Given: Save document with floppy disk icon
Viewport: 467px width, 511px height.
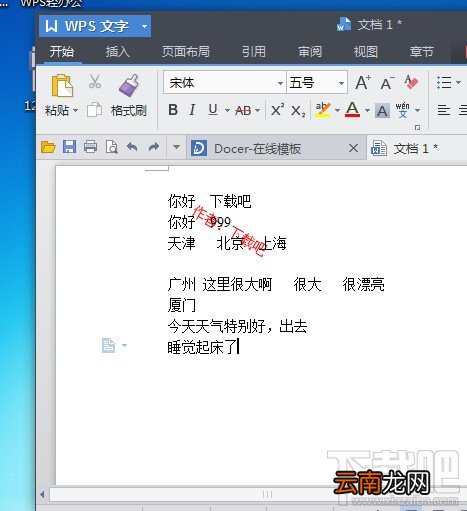Looking at the screenshot, I should pyautogui.click(x=69, y=147).
